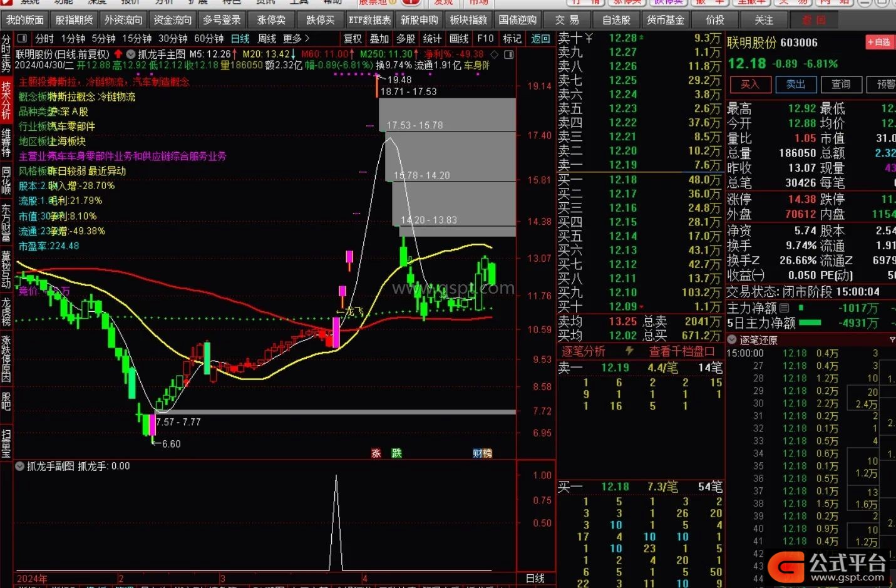
Task: Open 资金流向 view
Action: [x=173, y=20]
